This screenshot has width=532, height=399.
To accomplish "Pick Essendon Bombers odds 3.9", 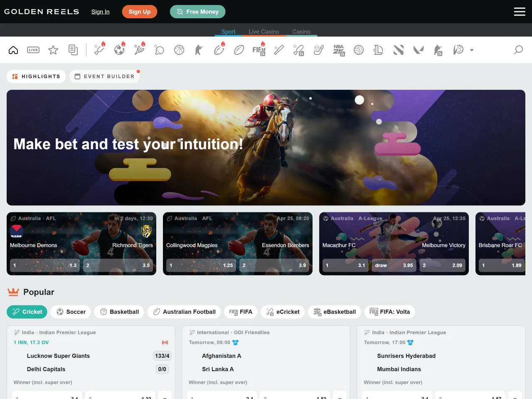I will [274, 265].
